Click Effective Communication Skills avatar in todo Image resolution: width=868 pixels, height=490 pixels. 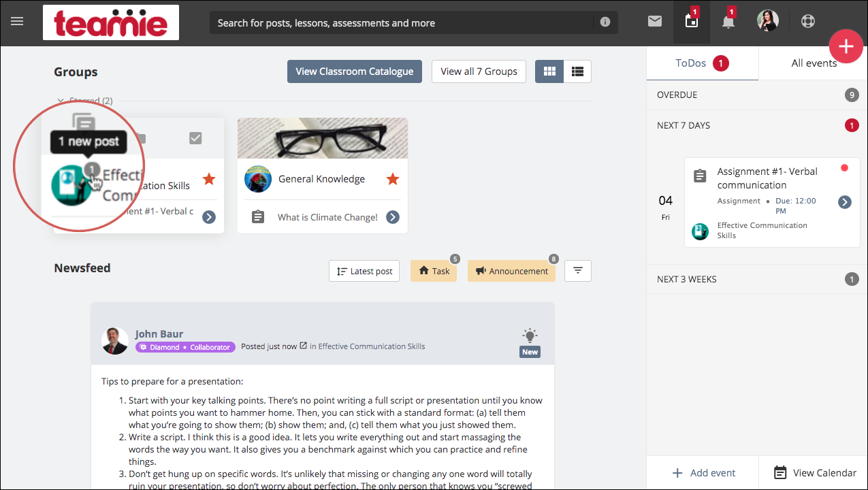[700, 231]
